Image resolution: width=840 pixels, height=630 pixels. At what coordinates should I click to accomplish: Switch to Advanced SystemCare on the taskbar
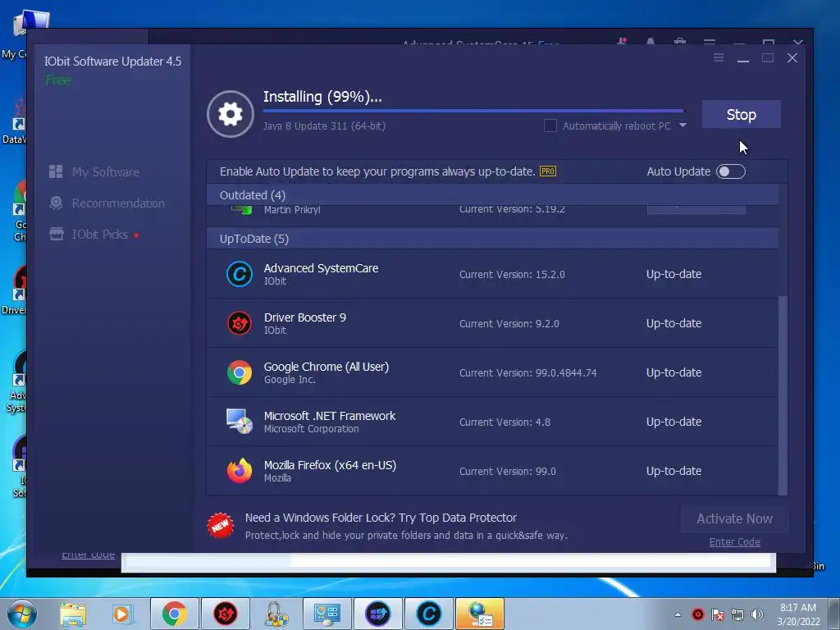click(428, 614)
